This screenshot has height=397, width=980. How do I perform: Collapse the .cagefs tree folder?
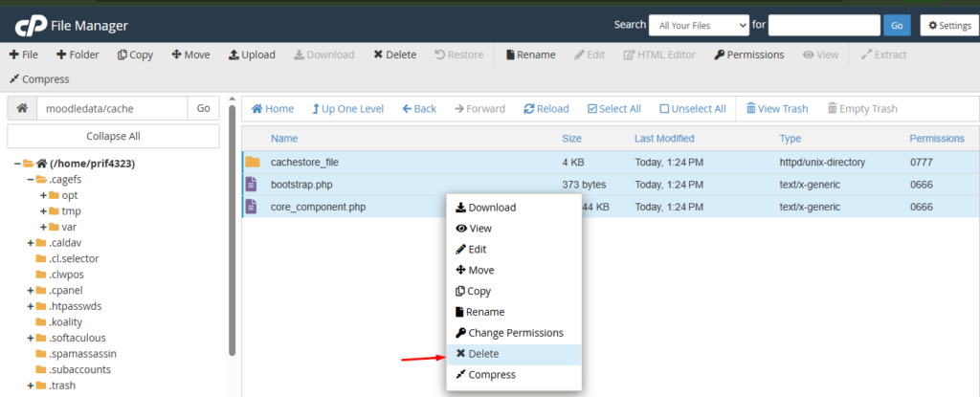[30, 180]
